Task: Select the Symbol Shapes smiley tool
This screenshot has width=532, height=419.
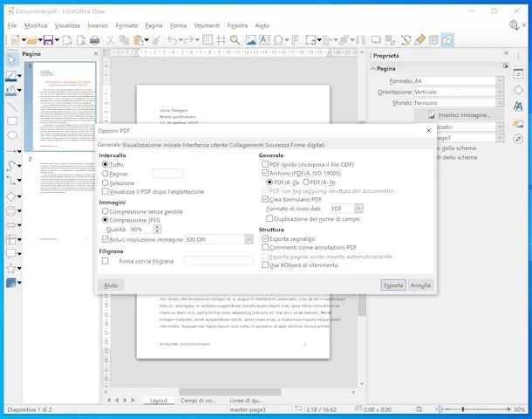Action: [x=10, y=211]
